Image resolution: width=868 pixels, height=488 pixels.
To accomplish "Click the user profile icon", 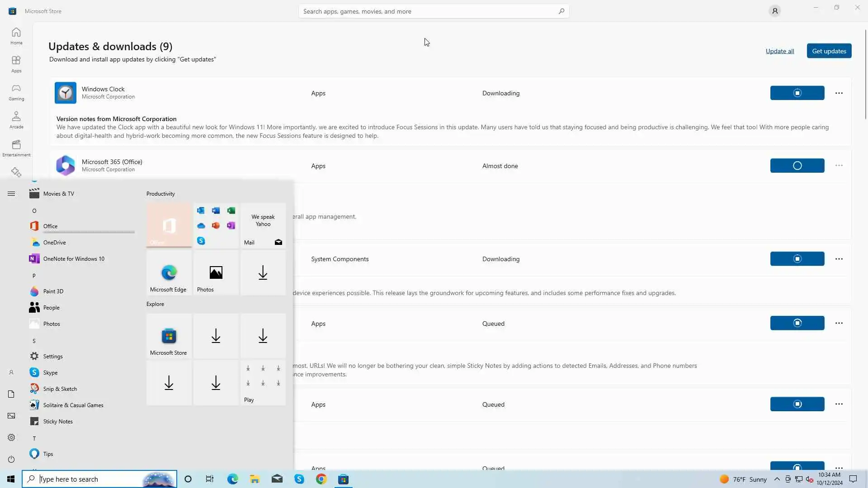I will pyautogui.click(x=775, y=11).
